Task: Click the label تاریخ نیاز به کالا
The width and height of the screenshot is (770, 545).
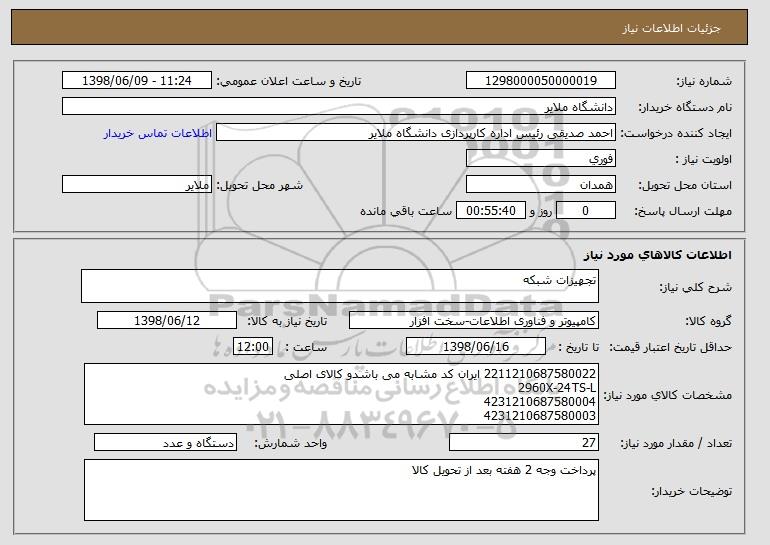Action: click(287, 321)
